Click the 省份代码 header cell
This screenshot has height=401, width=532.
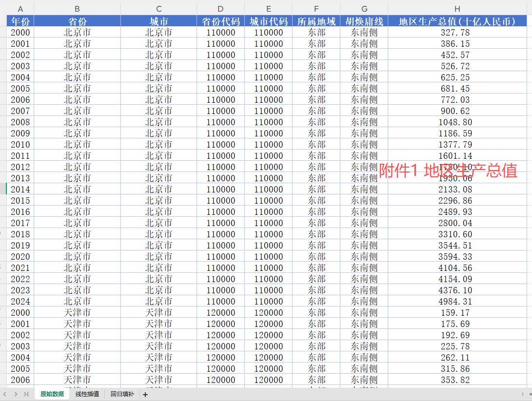(220, 21)
